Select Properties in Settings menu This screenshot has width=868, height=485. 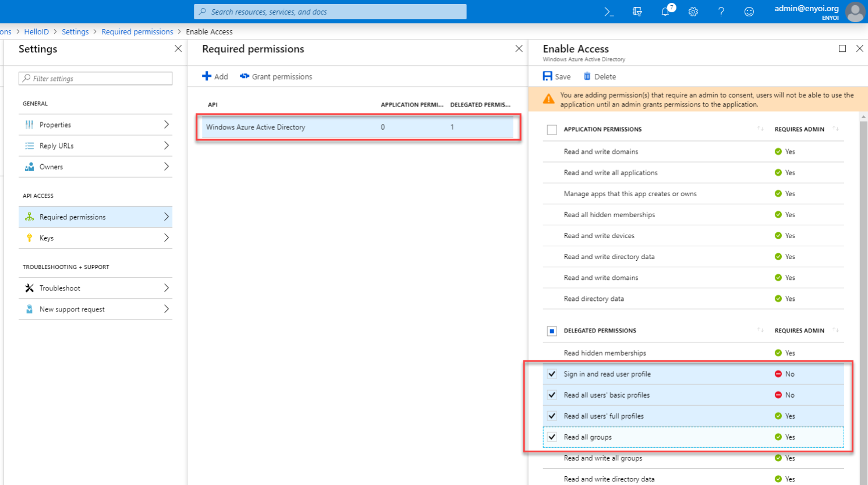[95, 125]
